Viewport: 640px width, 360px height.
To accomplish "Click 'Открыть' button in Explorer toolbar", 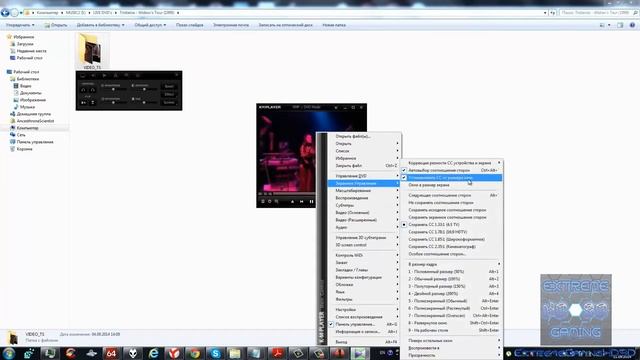I will click(x=56, y=25).
